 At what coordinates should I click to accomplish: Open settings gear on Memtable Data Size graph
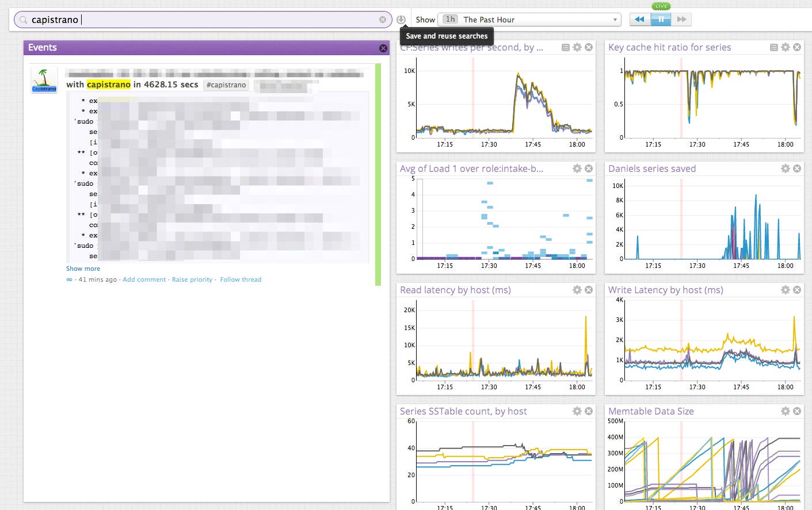[785, 411]
